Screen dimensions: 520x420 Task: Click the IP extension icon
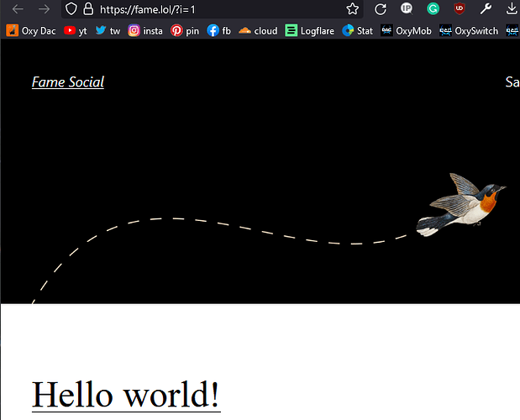[x=407, y=9]
